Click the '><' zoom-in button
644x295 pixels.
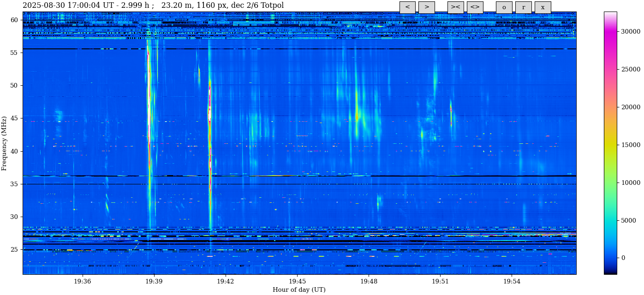(x=455, y=7)
